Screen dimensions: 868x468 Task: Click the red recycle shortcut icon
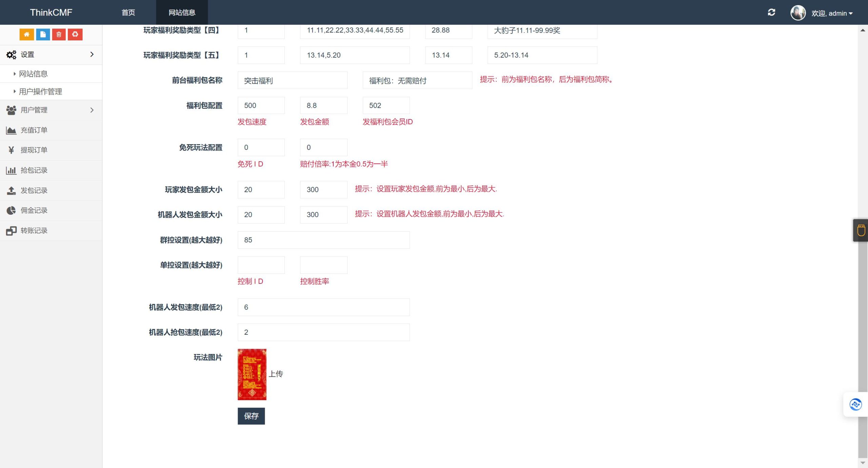[75, 34]
